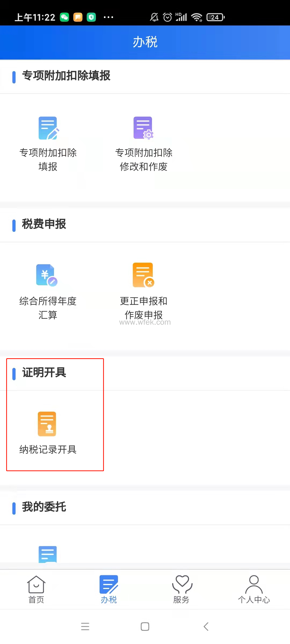The height and width of the screenshot is (644, 290).
Task: Tap the 办税 page title
Action: tap(145, 42)
